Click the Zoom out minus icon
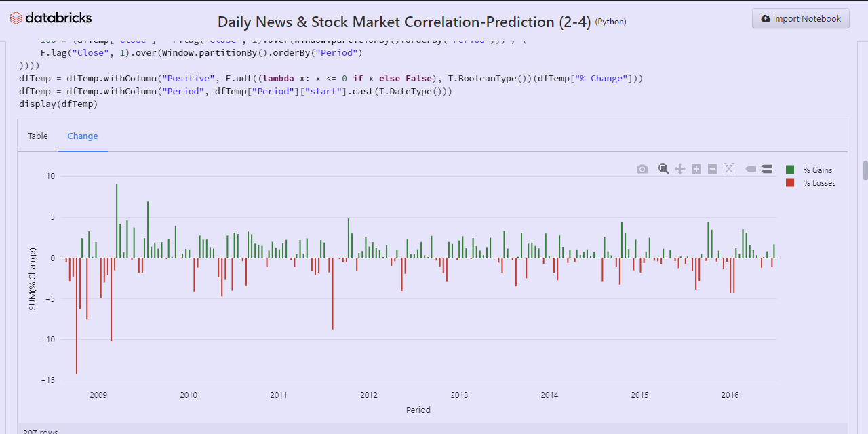 pyautogui.click(x=713, y=169)
